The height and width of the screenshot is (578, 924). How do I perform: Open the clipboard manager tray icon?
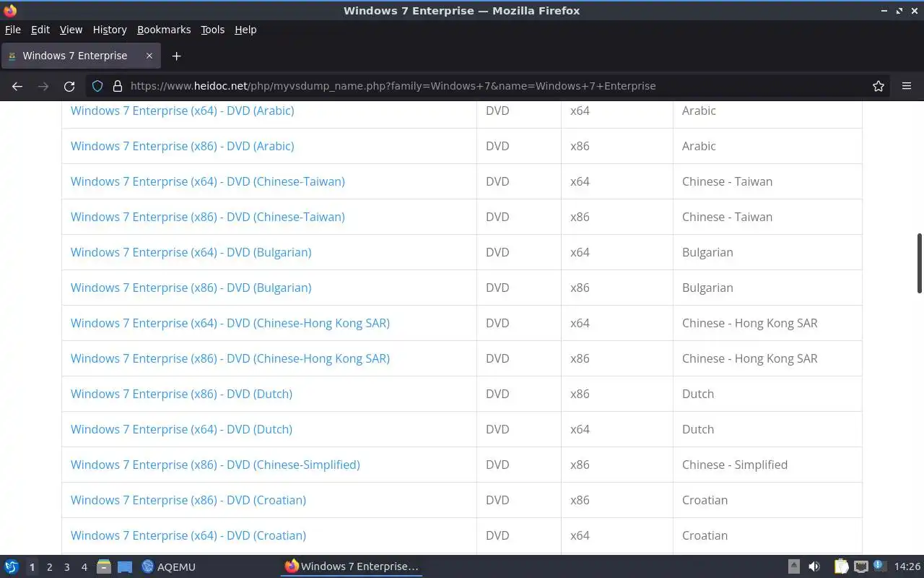pyautogui.click(x=841, y=566)
